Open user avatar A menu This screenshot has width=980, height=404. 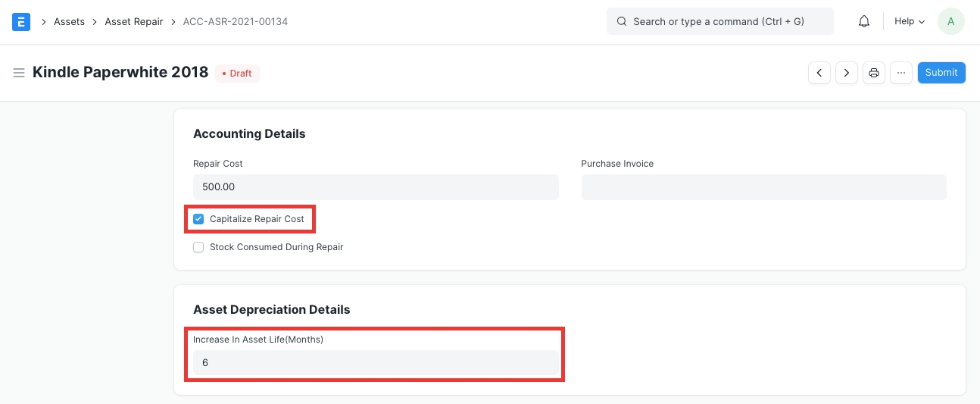pyautogui.click(x=950, y=22)
